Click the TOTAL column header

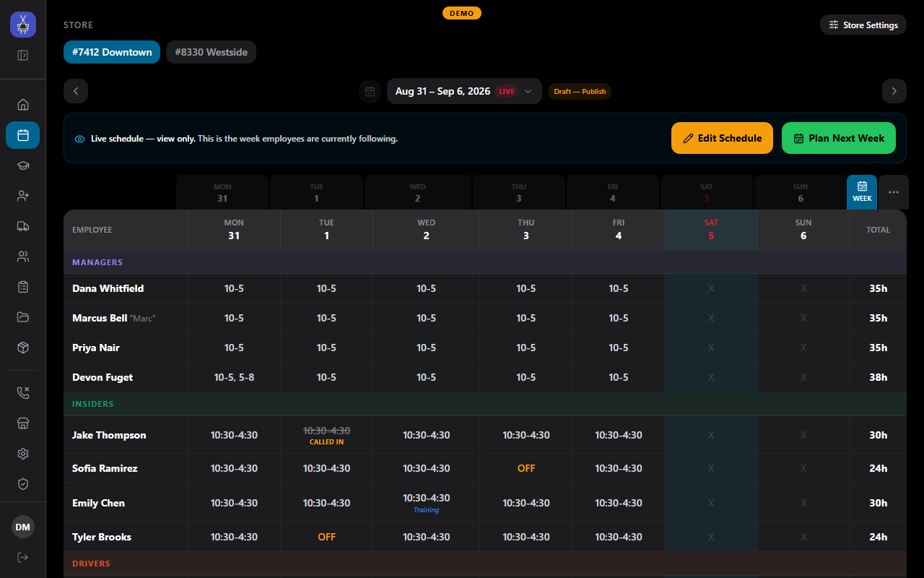click(x=878, y=230)
